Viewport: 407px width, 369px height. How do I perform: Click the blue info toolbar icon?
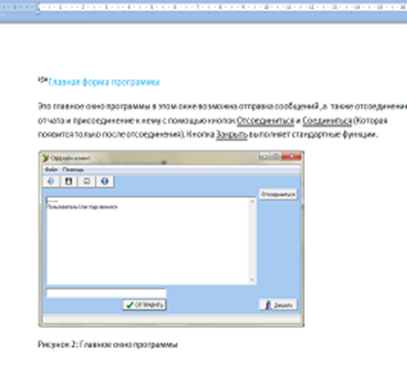[x=105, y=181]
